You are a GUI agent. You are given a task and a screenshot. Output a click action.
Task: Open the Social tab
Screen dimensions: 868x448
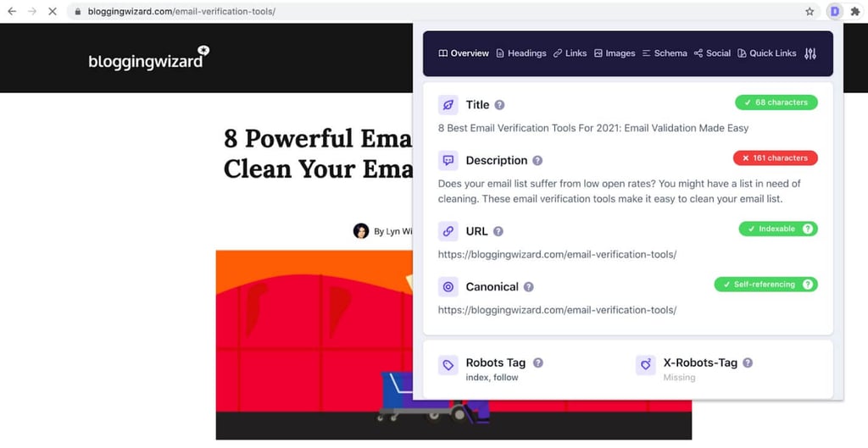(712, 53)
